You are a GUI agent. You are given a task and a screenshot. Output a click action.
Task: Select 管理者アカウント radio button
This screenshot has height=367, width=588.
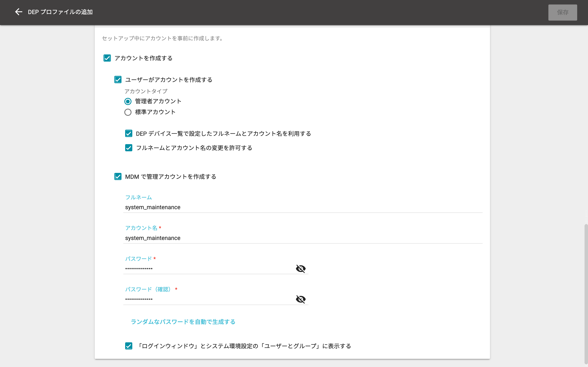(x=128, y=101)
